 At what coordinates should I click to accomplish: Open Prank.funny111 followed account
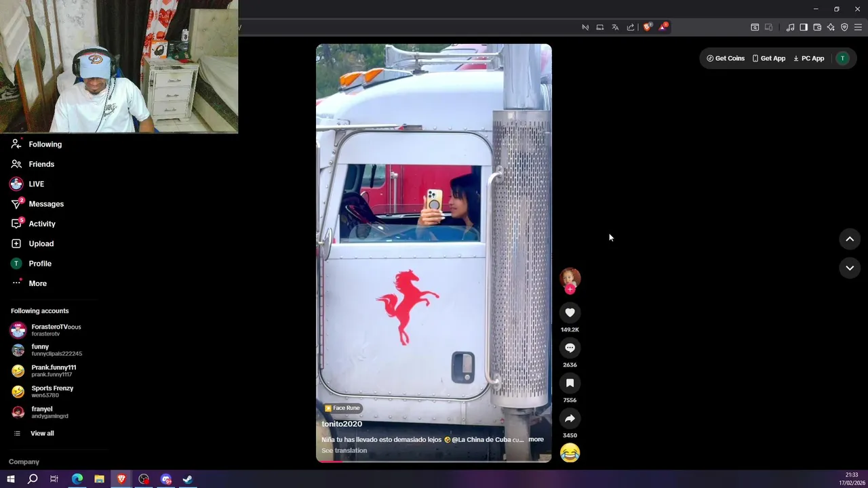tap(54, 371)
